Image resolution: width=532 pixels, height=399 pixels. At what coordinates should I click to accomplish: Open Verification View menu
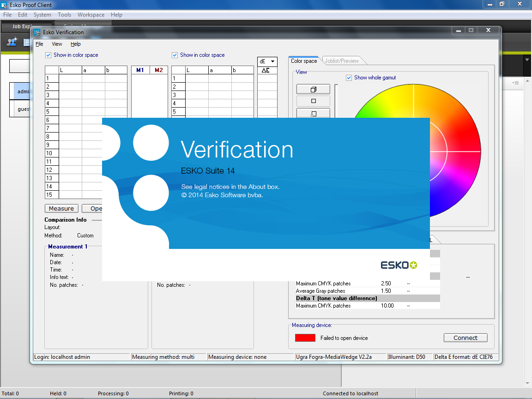click(x=57, y=44)
